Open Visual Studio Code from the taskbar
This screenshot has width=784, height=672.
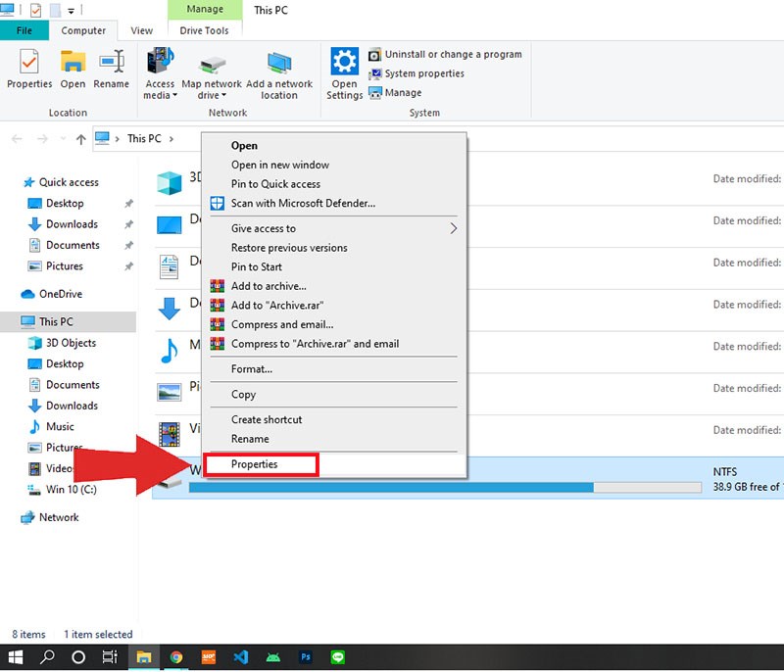click(x=240, y=657)
